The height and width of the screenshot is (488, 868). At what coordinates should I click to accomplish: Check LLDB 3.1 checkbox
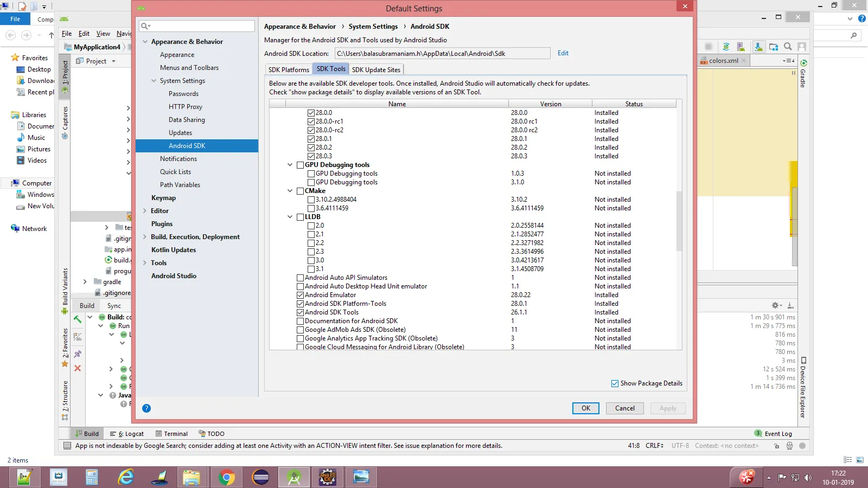pyautogui.click(x=311, y=269)
